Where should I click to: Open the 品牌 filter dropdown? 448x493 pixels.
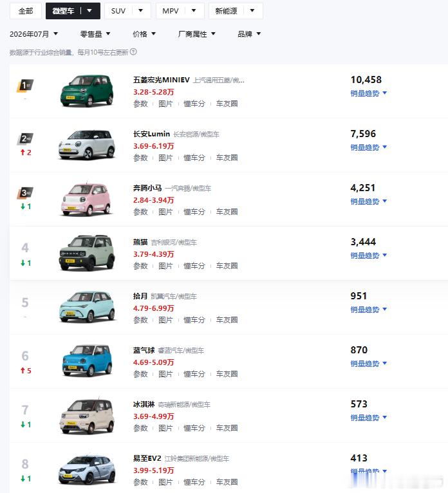coord(249,34)
